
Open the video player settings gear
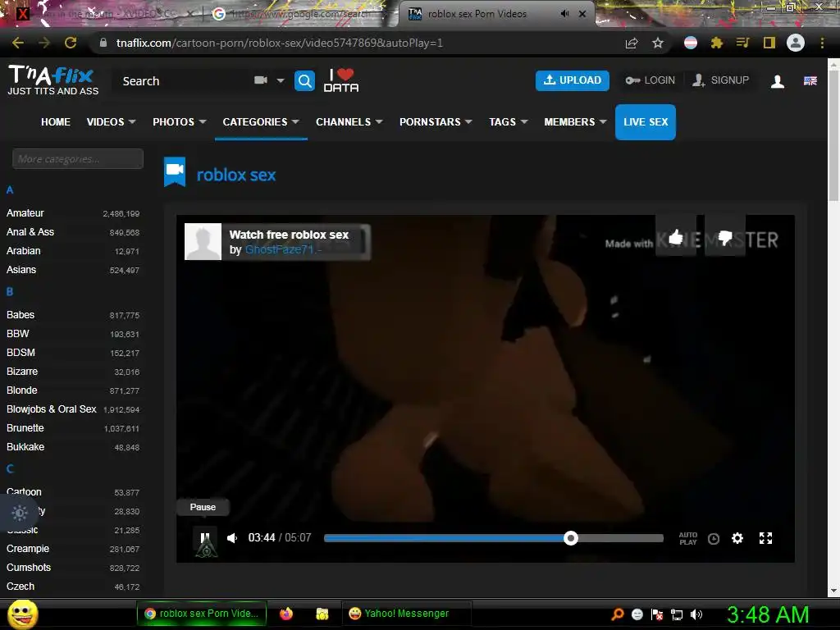737,538
